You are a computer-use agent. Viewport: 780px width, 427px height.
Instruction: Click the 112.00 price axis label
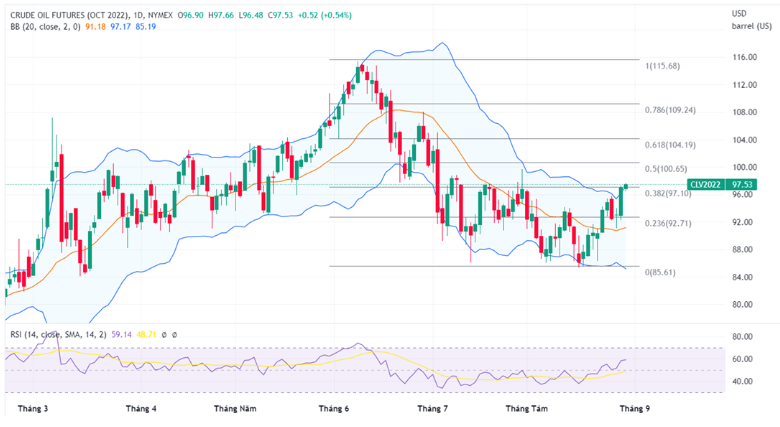point(745,85)
